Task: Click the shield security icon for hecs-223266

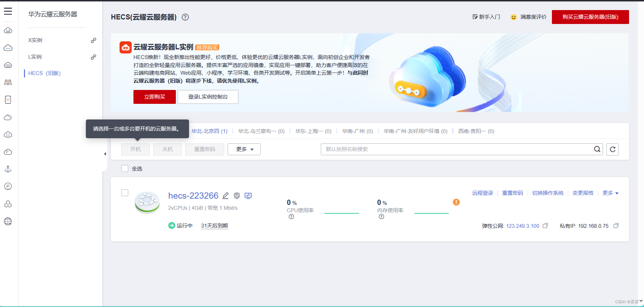Action: (237, 196)
